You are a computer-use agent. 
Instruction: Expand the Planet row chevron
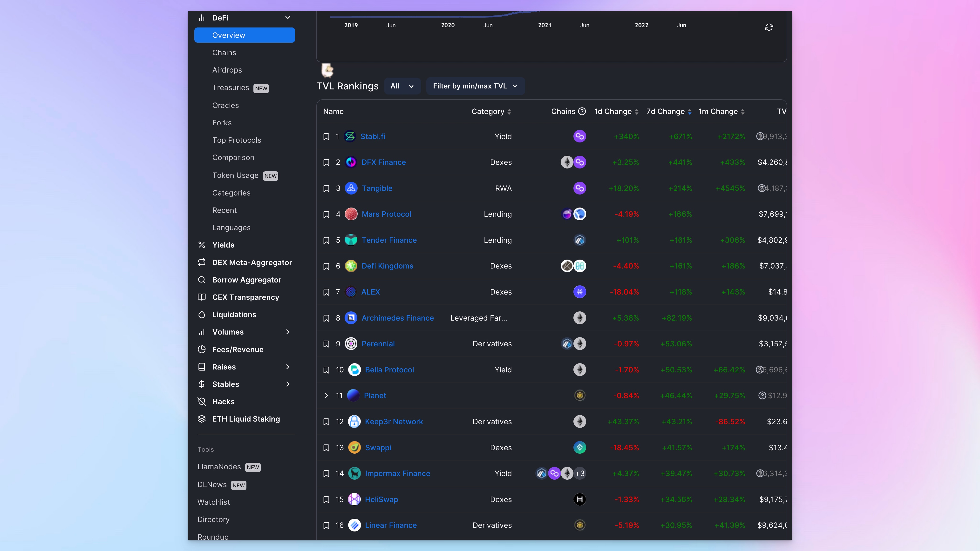326,396
